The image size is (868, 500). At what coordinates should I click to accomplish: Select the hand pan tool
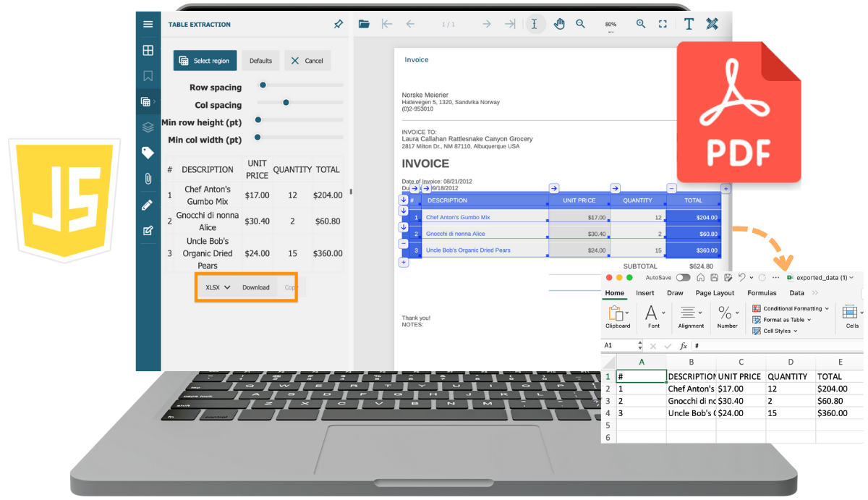(559, 24)
